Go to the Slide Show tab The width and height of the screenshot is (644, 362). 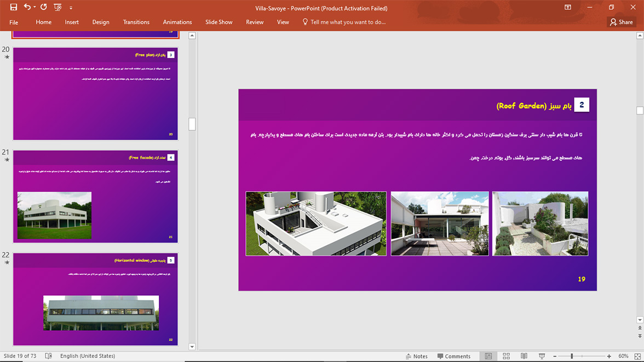[219, 22]
